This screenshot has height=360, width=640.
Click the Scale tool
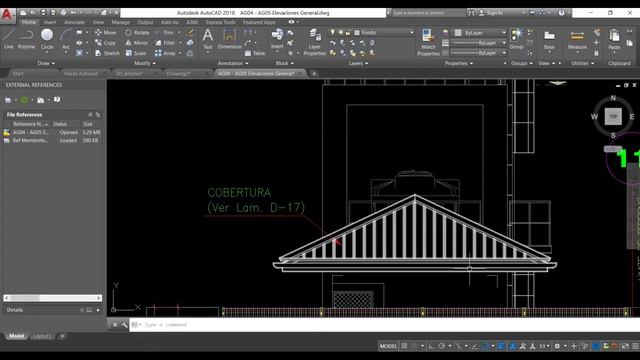click(136, 53)
